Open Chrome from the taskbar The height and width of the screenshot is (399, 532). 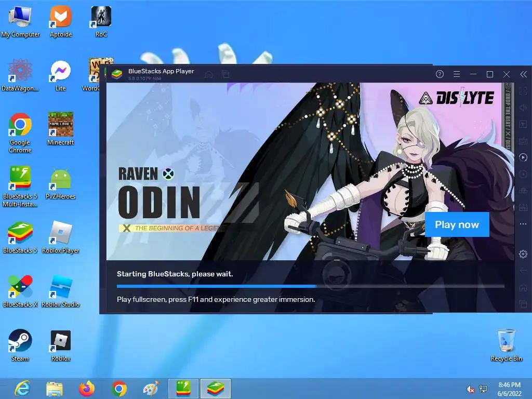tap(119, 389)
